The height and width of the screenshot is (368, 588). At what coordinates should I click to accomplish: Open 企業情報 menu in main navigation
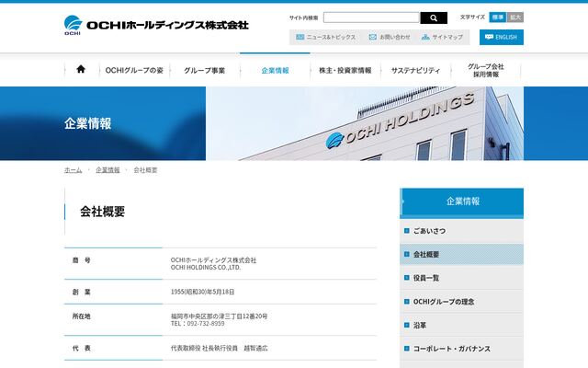pyautogui.click(x=275, y=70)
